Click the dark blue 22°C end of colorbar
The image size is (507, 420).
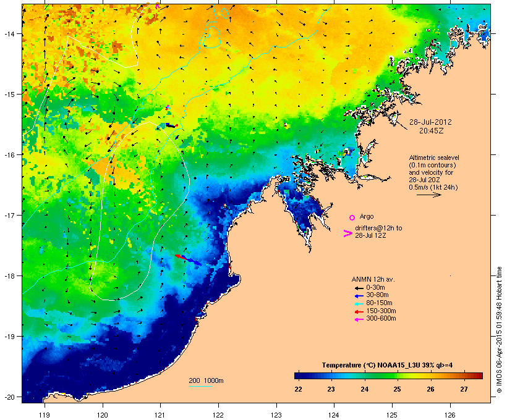tap(297, 376)
